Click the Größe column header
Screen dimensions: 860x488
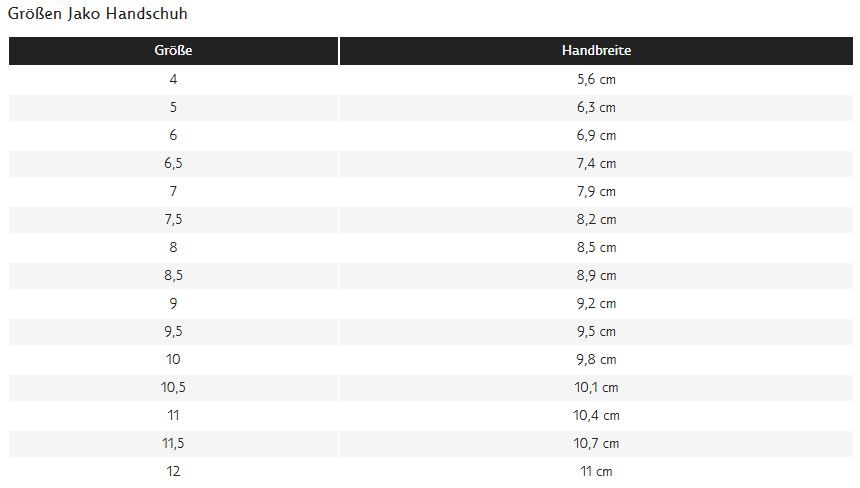(173, 50)
